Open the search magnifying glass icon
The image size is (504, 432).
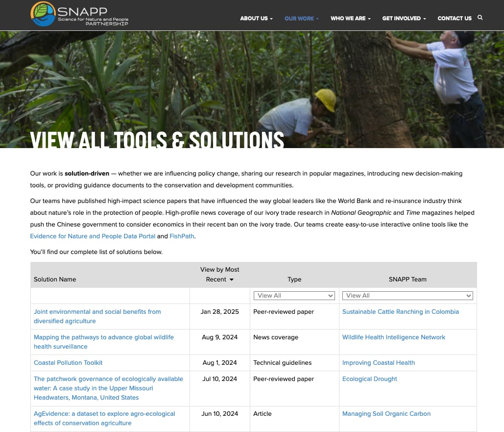(480, 18)
